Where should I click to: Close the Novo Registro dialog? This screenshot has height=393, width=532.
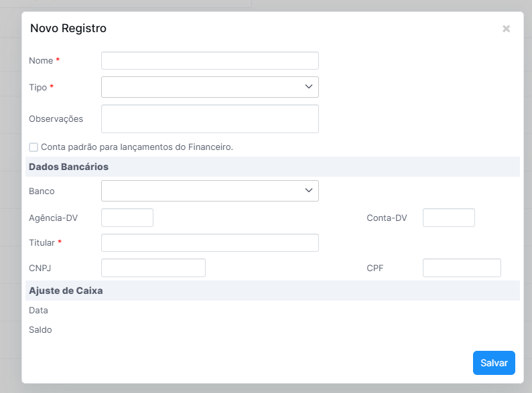[x=506, y=29]
